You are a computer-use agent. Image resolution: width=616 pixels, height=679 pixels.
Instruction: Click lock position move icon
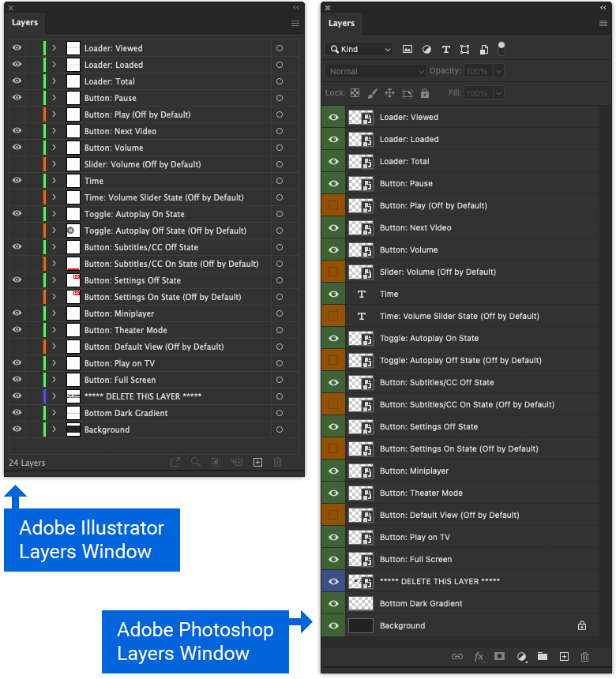pyautogui.click(x=389, y=93)
